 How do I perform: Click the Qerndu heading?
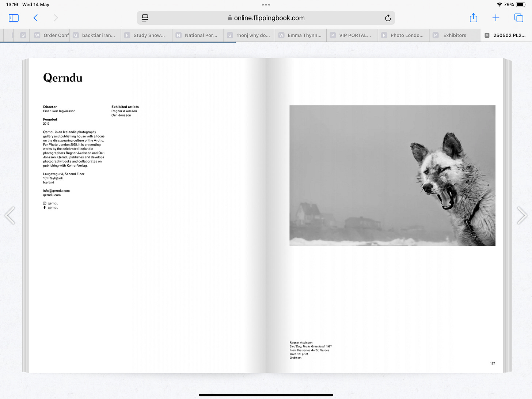pyautogui.click(x=63, y=78)
